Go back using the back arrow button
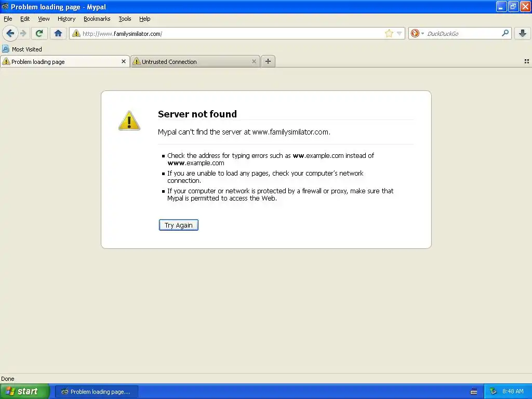The width and height of the screenshot is (532, 399). pos(10,33)
